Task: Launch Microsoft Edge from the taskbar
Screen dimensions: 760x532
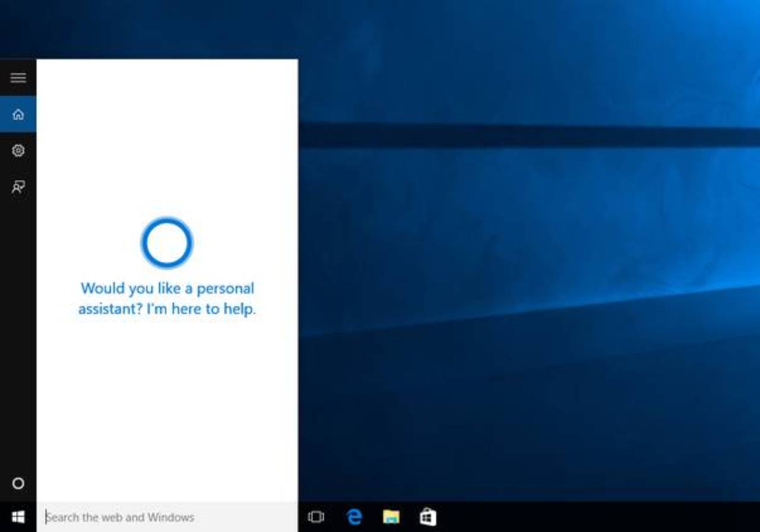Action: tap(354, 517)
